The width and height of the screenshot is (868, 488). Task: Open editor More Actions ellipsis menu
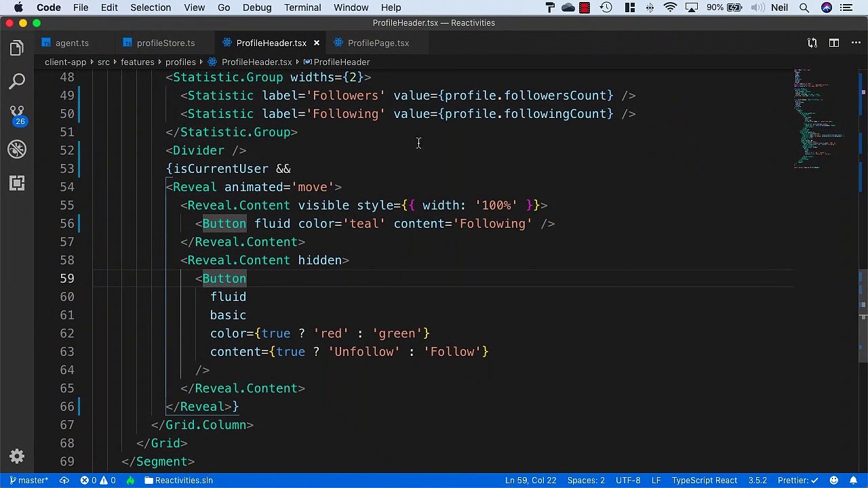[856, 43]
